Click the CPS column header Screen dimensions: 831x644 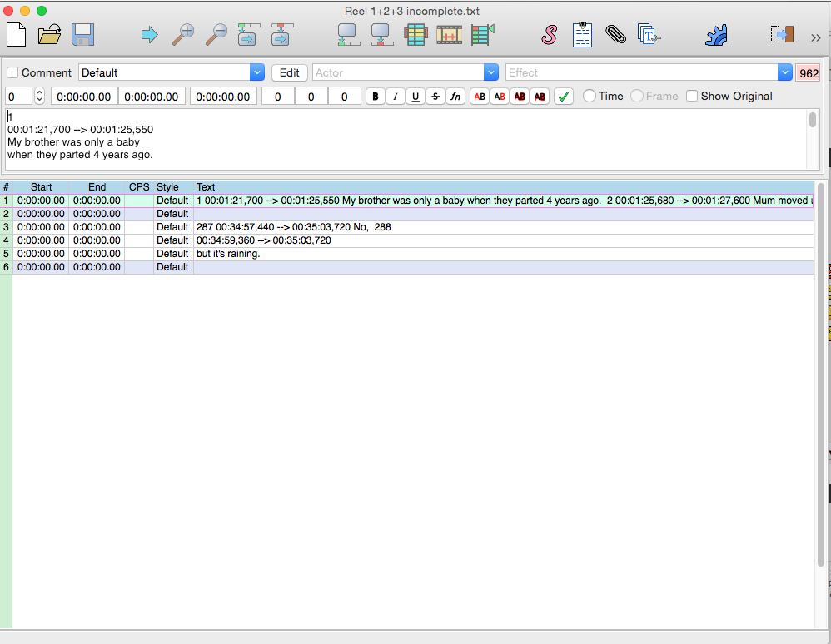coord(139,187)
